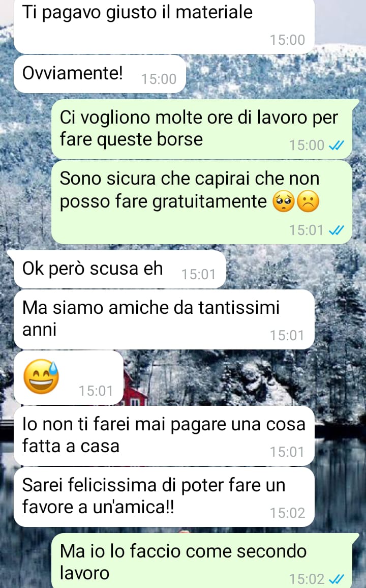
Task: Tap the 'Ti pagavo giusto il materiale' message
Action: (x=164, y=25)
